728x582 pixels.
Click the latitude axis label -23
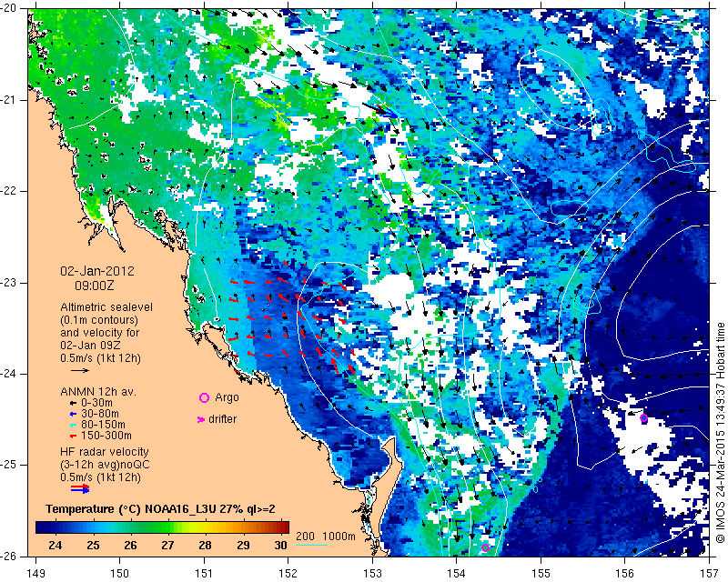[x=9, y=283]
